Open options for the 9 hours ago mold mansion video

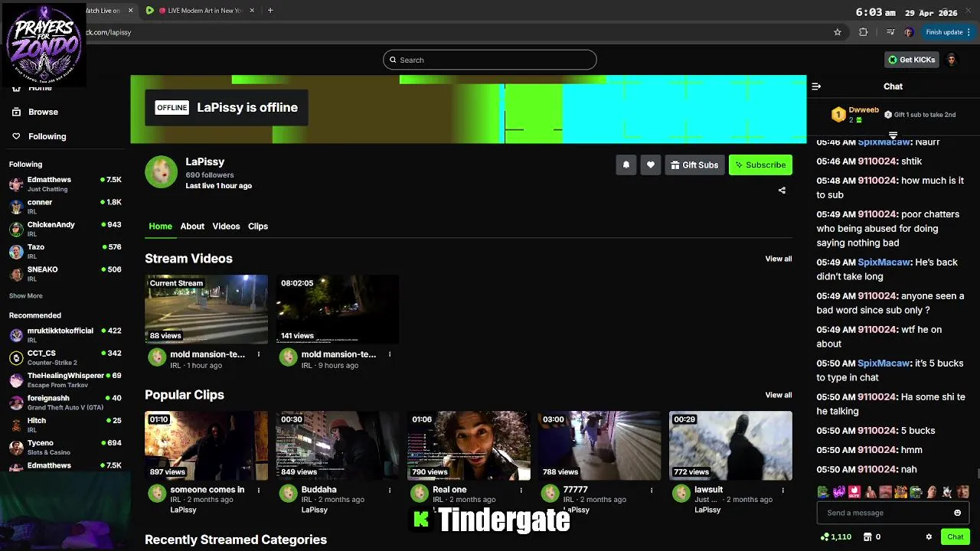[x=390, y=354]
